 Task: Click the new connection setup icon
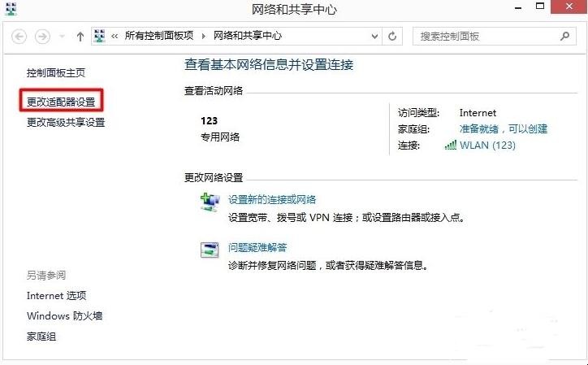(210, 202)
